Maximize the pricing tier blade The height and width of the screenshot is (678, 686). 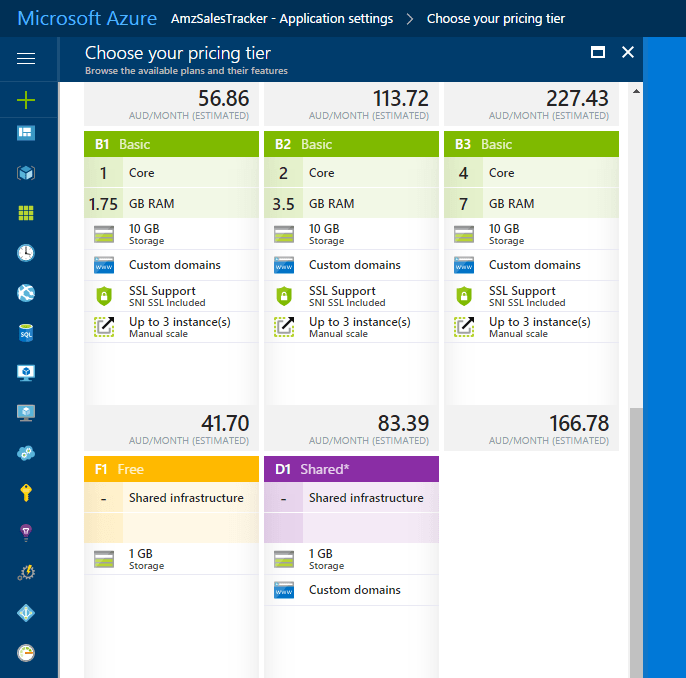click(x=598, y=52)
